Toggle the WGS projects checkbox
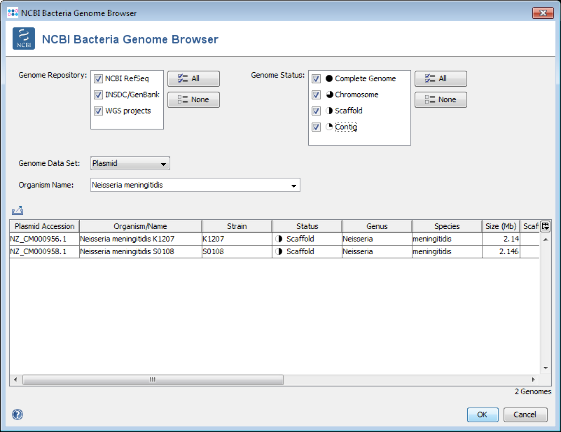The width and height of the screenshot is (561, 432). [98, 111]
